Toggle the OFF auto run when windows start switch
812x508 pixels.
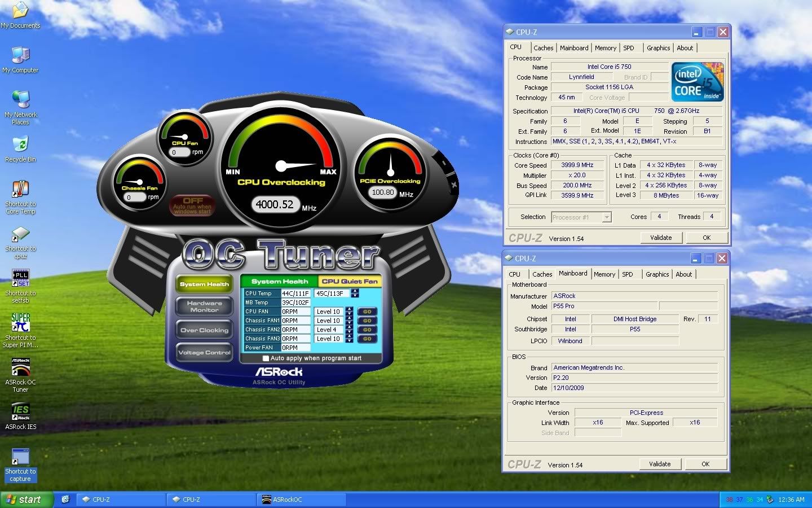coord(192,205)
